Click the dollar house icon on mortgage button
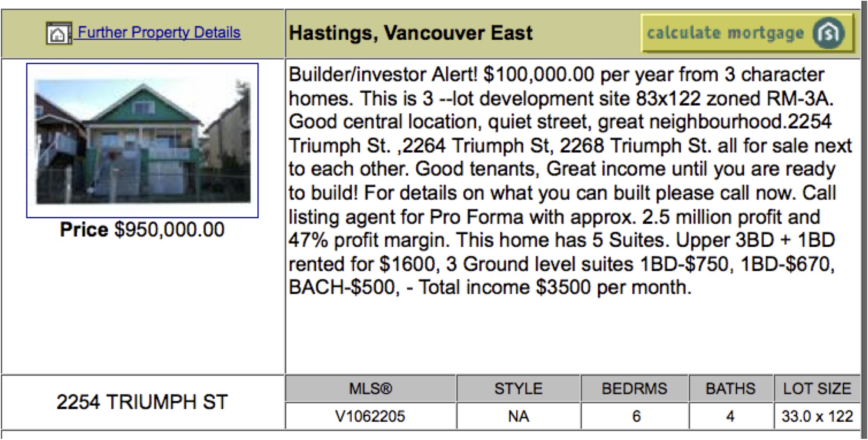868x440 pixels. (828, 33)
